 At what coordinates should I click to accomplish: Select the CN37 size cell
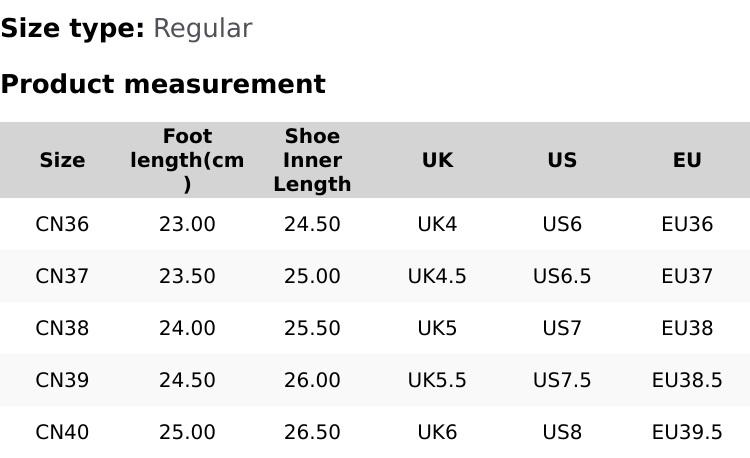62,276
